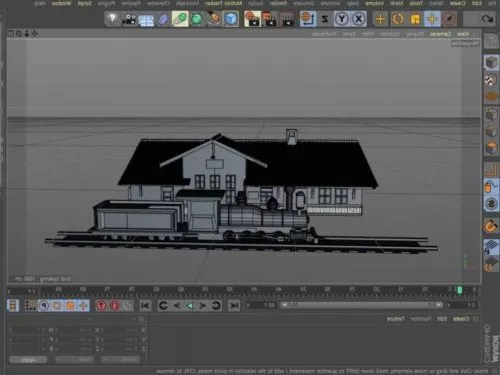Viewport: 500px width, 375px height.
Task: Select Tweak mode mouse icon
Action: coord(491,187)
